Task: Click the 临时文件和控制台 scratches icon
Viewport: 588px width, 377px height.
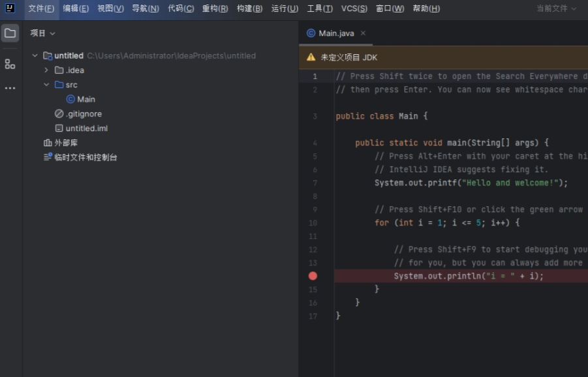Action: (48, 157)
